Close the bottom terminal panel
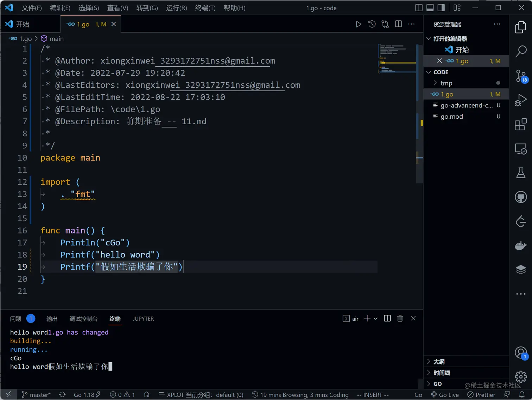Viewport: 532px width, 400px height. (413, 318)
